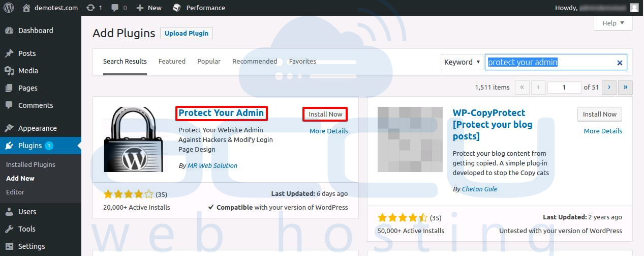Click the Users person icon

[x=9, y=212]
